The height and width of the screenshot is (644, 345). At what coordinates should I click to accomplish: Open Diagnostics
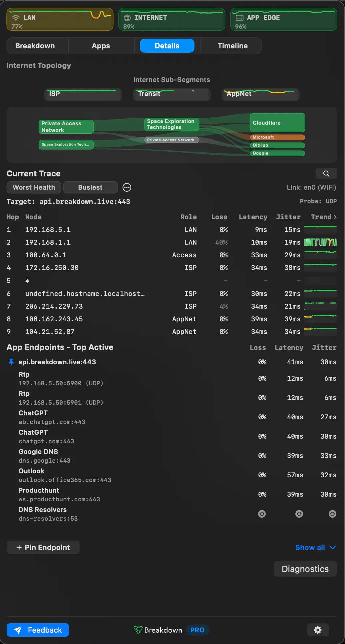[x=305, y=569]
